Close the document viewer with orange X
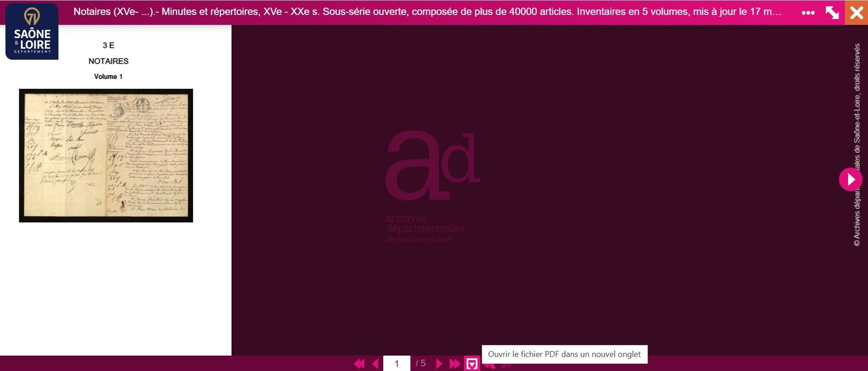868x371 pixels. click(856, 13)
